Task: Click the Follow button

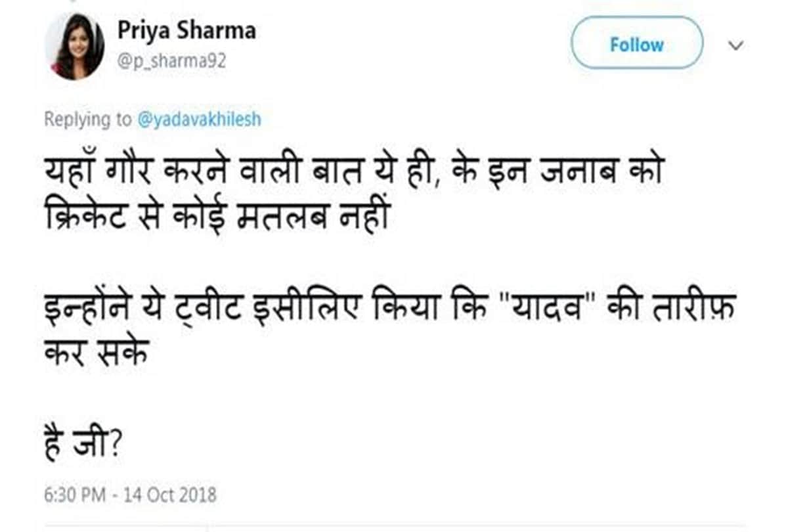Action: pos(635,45)
